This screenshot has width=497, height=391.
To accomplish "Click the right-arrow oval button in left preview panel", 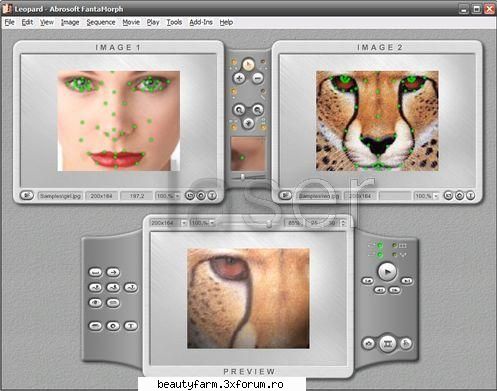I will tap(113, 272).
